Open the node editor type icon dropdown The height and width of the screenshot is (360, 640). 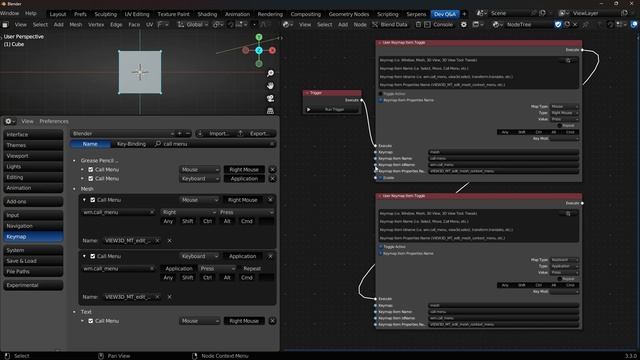point(287,24)
